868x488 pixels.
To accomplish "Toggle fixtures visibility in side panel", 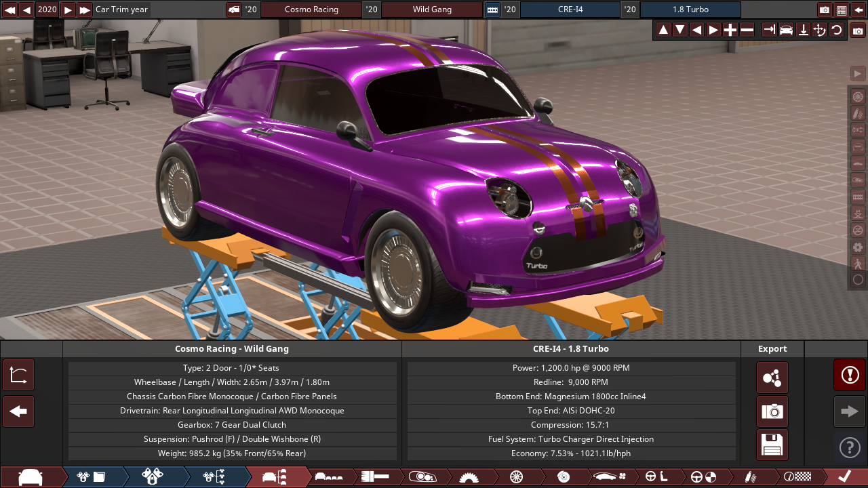I will click(x=858, y=180).
